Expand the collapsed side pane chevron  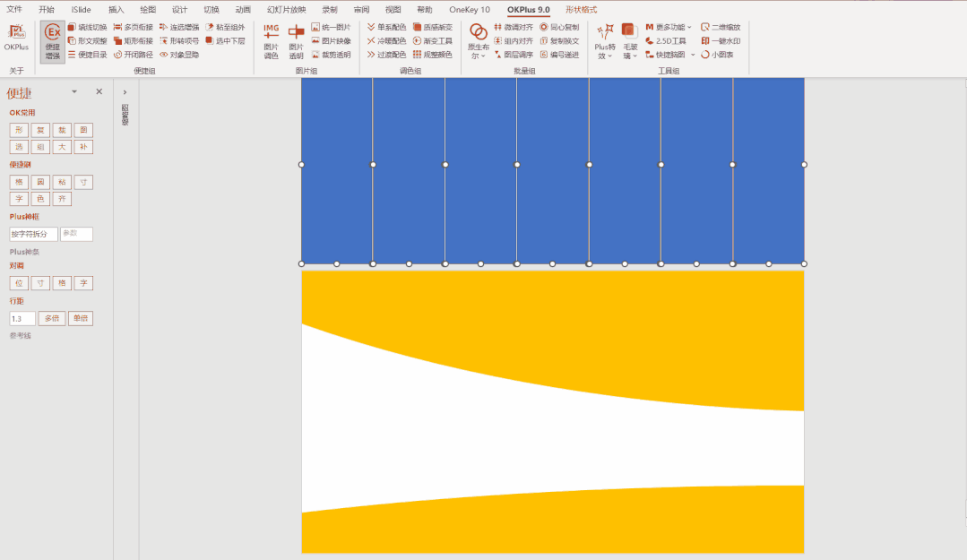[125, 92]
